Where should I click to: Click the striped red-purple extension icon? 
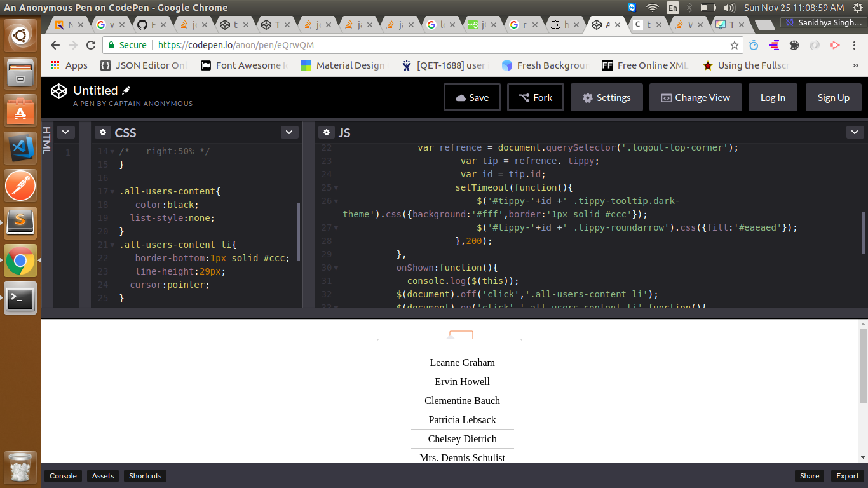(x=774, y=45)
